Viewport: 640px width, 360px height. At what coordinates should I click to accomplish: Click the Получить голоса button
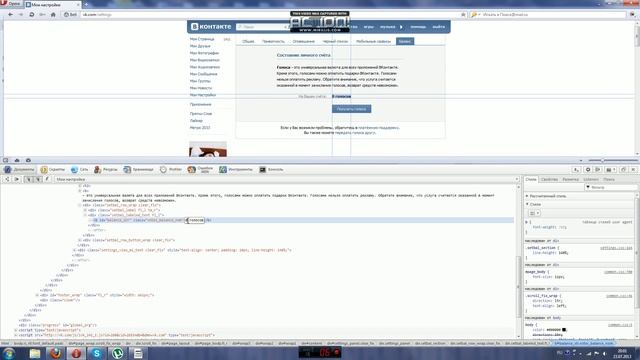(351, 109)
